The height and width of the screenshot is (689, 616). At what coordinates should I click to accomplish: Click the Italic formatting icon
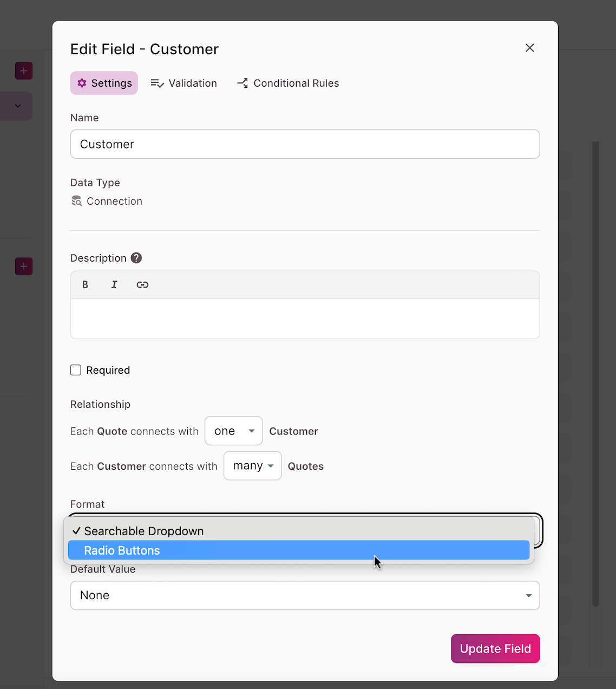[114, 285]
